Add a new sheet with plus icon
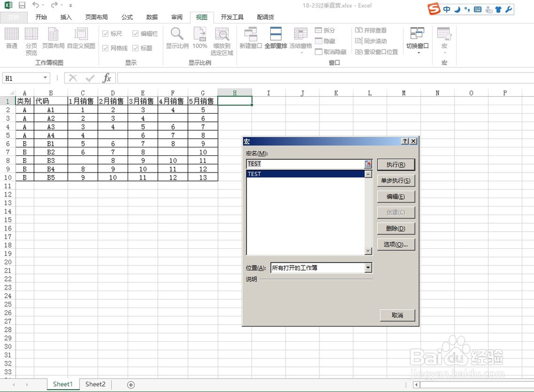 pyautogui.click(x=131, y=385)
